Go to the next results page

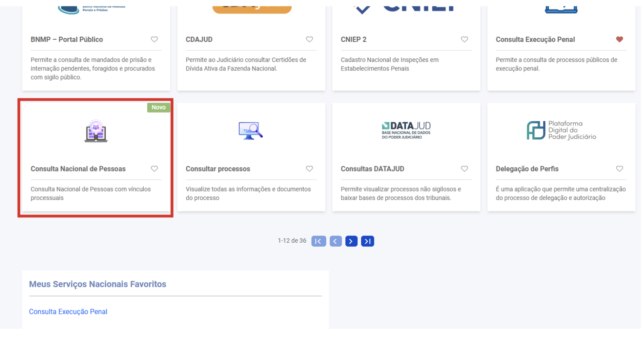[x=351, y=241]
